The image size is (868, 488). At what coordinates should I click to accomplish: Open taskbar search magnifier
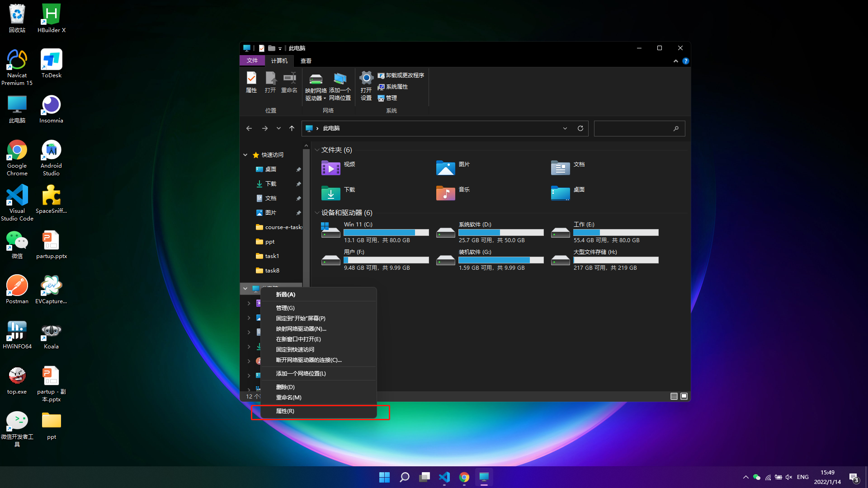click(x=405, y=477)
